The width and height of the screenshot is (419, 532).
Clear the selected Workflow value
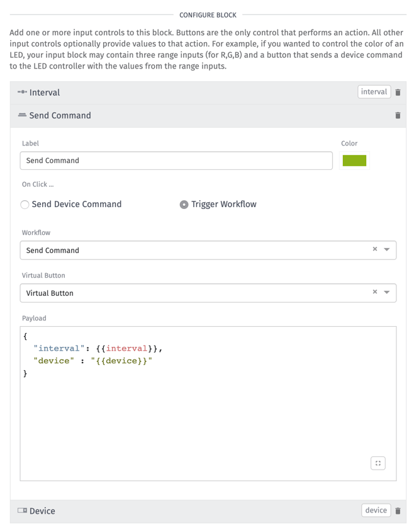tap(375, 249)
